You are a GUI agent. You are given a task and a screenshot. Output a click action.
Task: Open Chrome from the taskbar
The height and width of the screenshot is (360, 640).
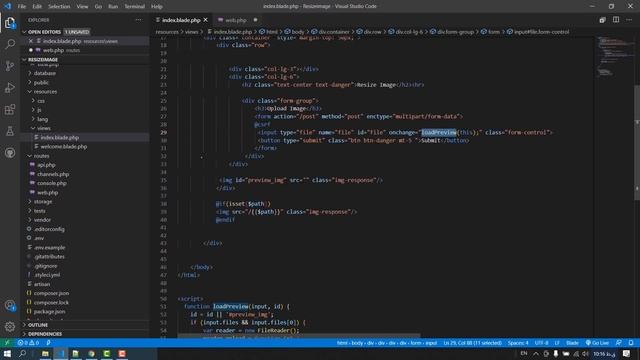coord(91,353)
